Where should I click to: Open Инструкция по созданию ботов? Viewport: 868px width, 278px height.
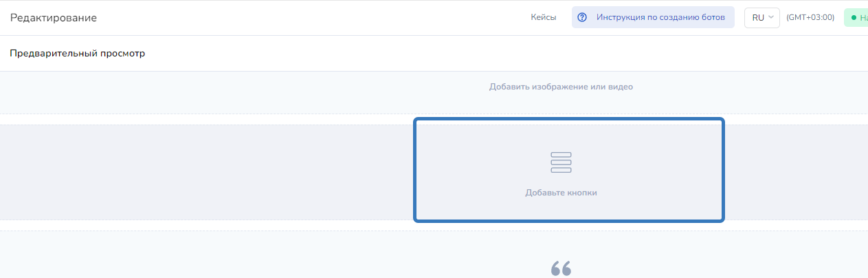tap(660, 18)
